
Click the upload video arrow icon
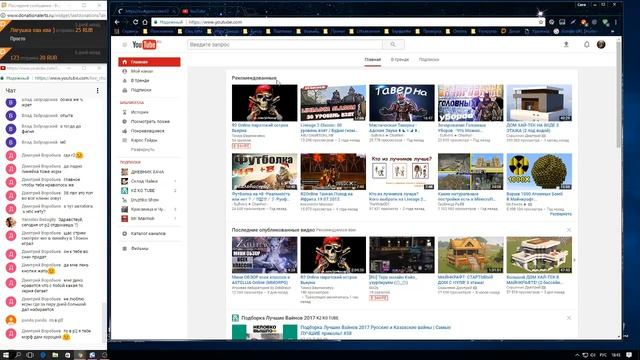[x=566, y=44]
